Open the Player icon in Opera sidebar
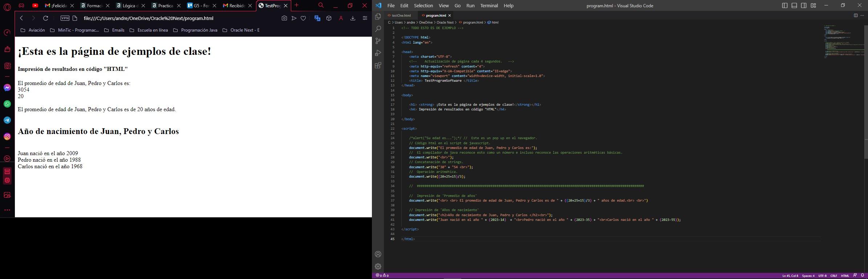The image size is (868, 279). 7,159
